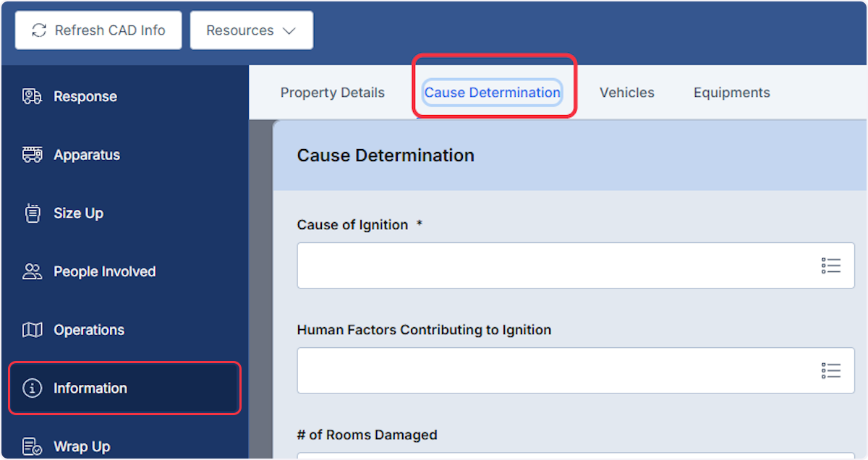
Task: Click the Resources chevron arrow
Action: click(289, 31)
